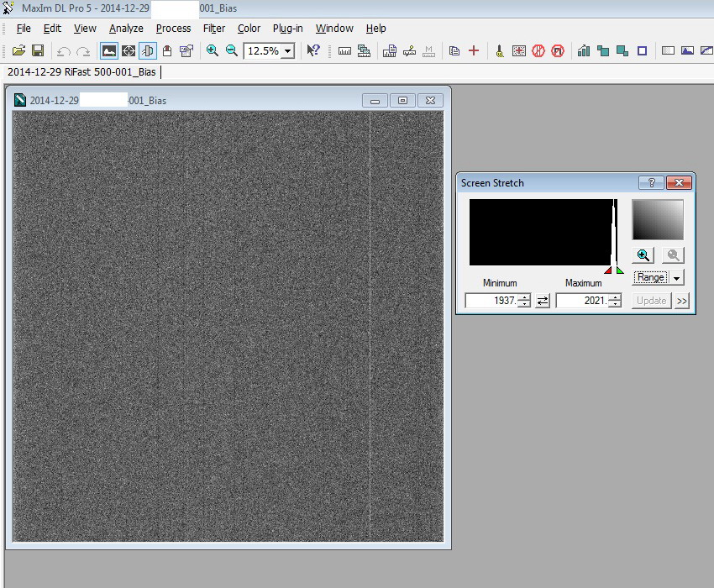Image resolution: width=714 pixels, height=588 pixels.
Task: Click the red minimum histogram marker
Action: 607,270
